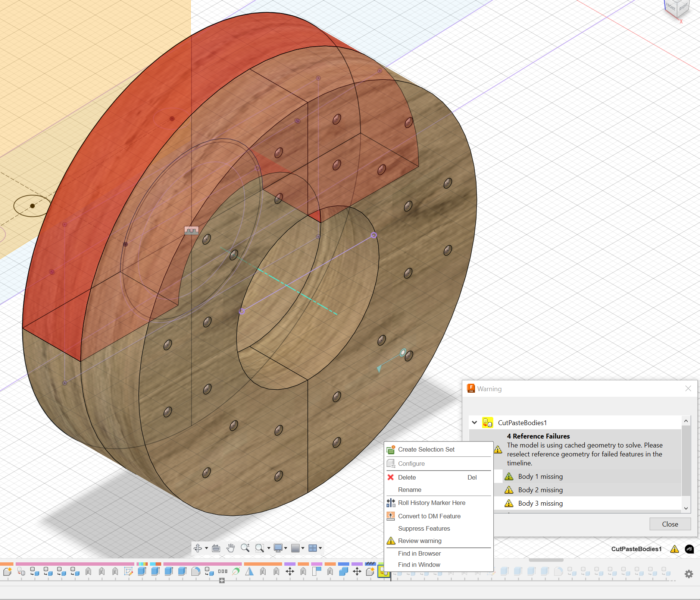Click the warning triangle beside CutPasteBodies1 label
Viewport: 700px width, 600px height.
tap(674, 549)
